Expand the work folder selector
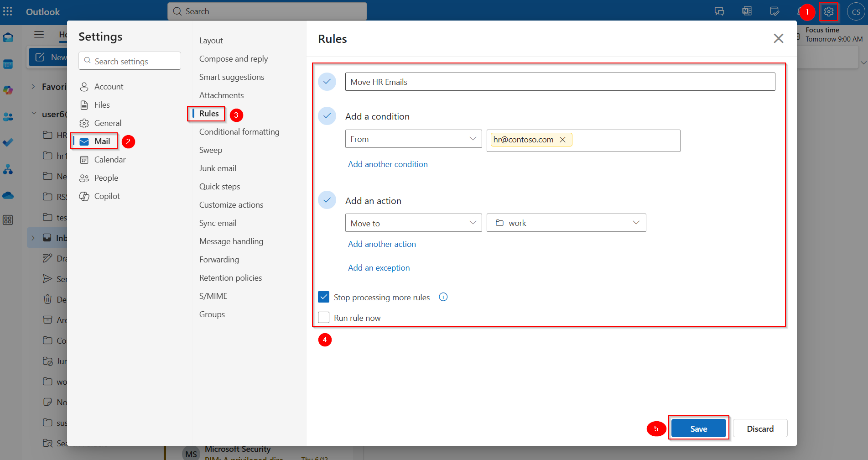Viewport: 868px width, 460px height. 566,223
